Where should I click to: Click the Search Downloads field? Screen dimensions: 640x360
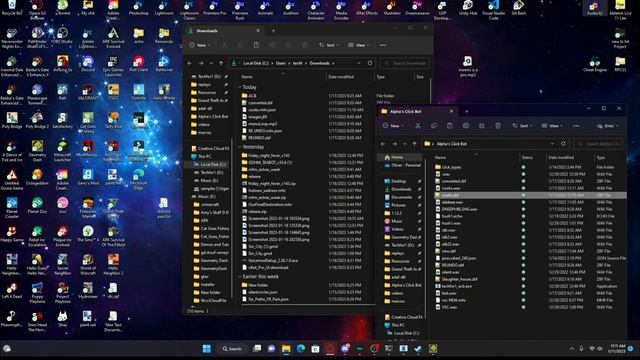(x=405, y=63)
